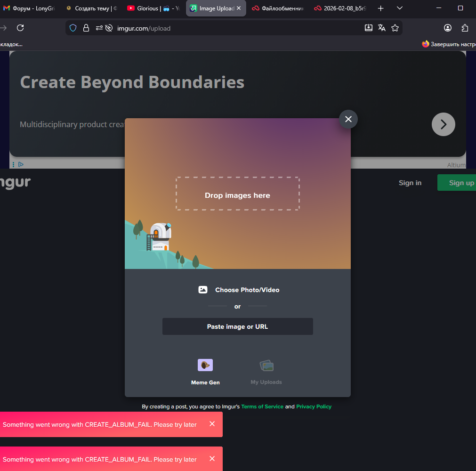Image resolution: width=476 pixels, height=471 pixels.
Task: Open the Terms of Service link
Action: point(262,406)
